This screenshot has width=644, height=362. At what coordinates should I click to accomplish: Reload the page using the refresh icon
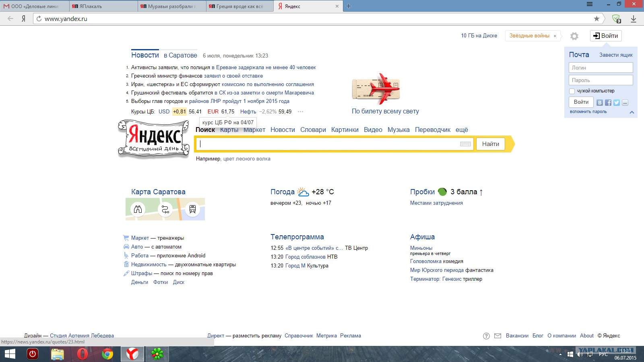pyautogui.click(x=39, y=19)
